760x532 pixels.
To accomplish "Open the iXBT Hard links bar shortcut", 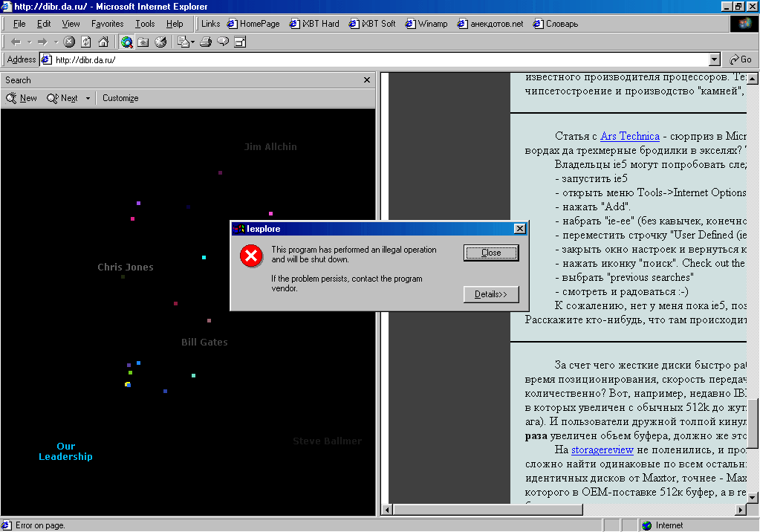I will [314, 24].
